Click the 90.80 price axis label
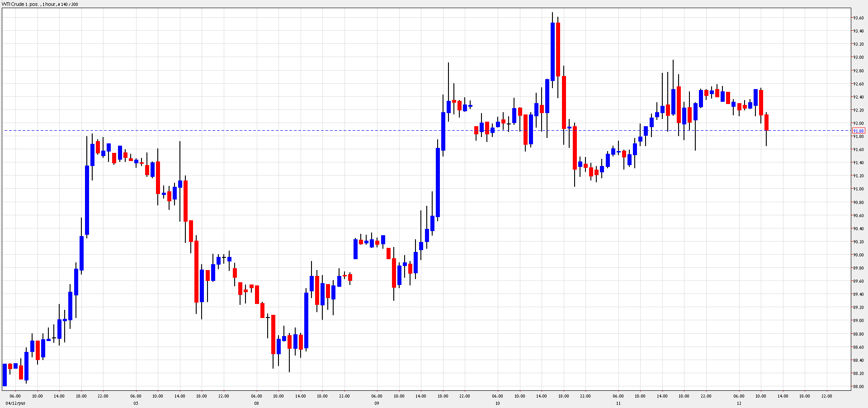Image resolution: width=868 pixels, height=408 pixels. click(858, 203)
